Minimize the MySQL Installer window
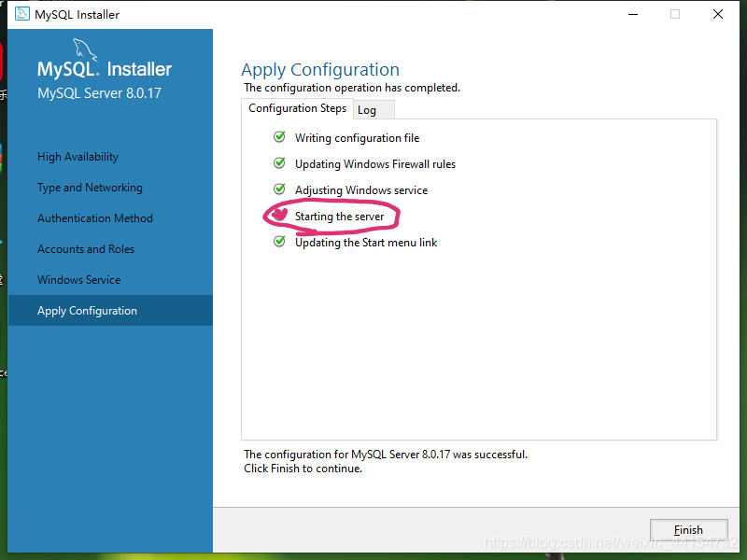Image resolution: width=747 pixels, height=560 pixels. click(x=633, y=14)
